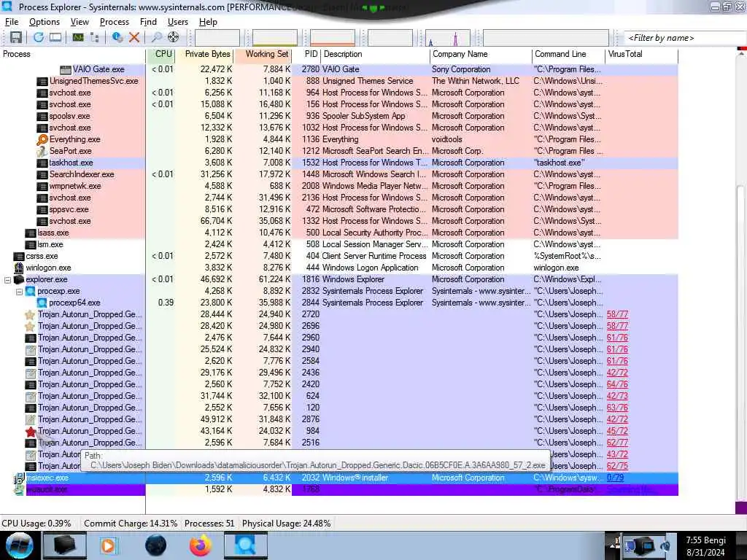Sort by the Working Set column header
Image resolution: width=747 pixels, height=560 pixels.
[263, 54]
